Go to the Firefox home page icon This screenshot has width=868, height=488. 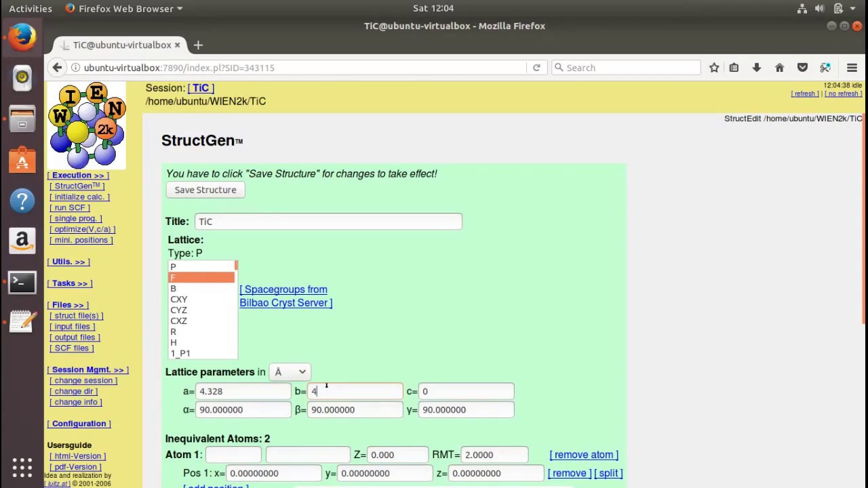[x=779, y=68]
